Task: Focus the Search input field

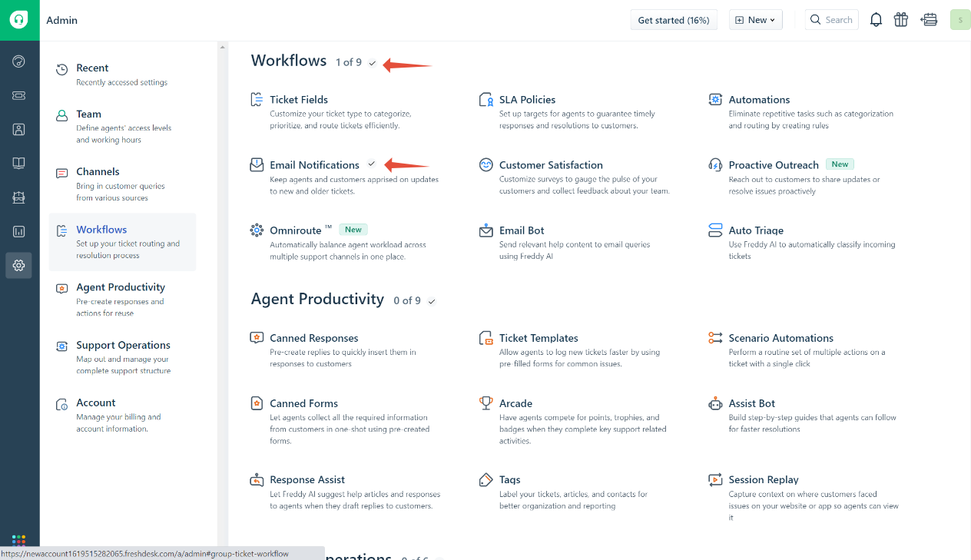Action: [x=831, y=20]
